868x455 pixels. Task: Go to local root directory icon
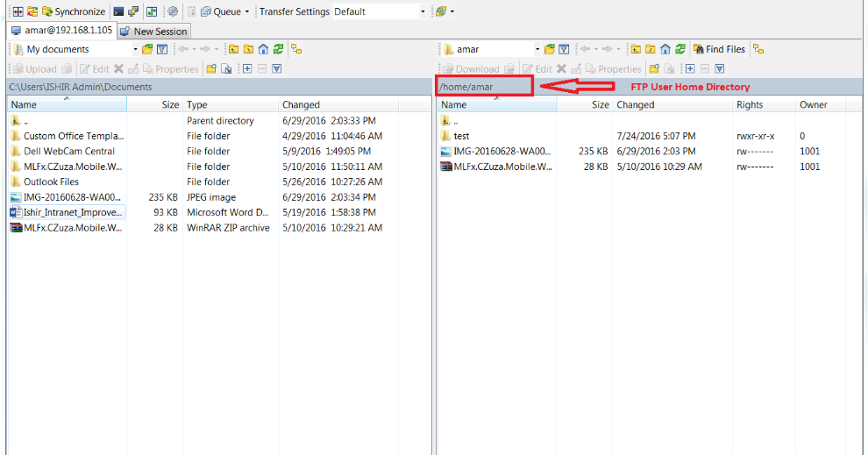click(x=248, y=49)
